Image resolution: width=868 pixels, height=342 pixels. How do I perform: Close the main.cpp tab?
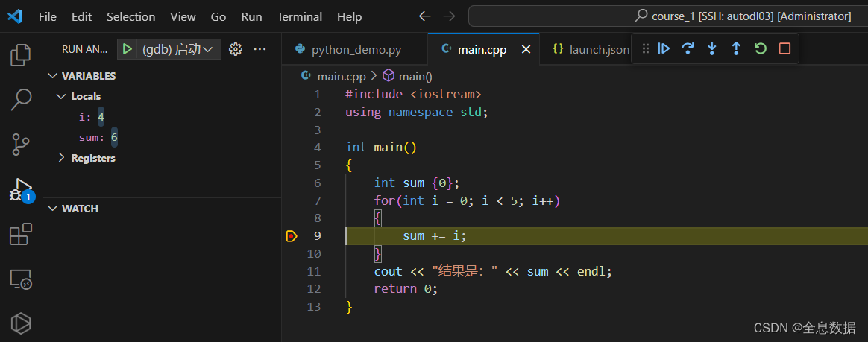[526, 49]
